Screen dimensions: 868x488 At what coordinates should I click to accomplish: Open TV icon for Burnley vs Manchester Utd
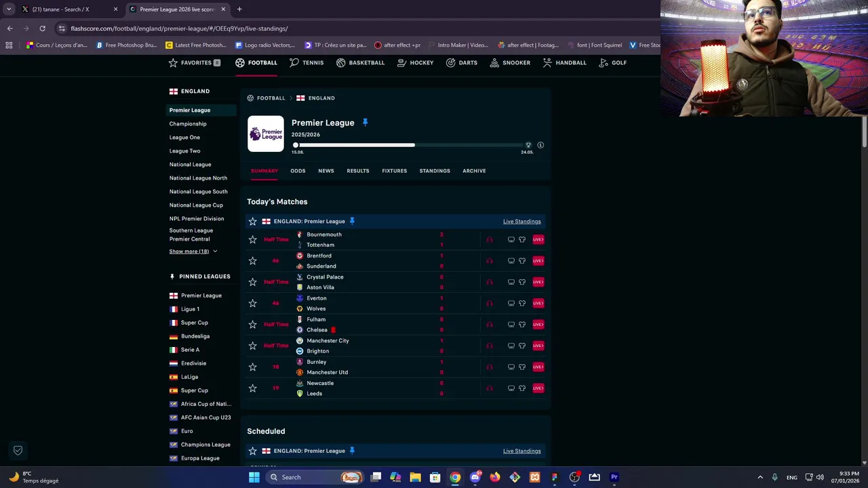[511, 367]
